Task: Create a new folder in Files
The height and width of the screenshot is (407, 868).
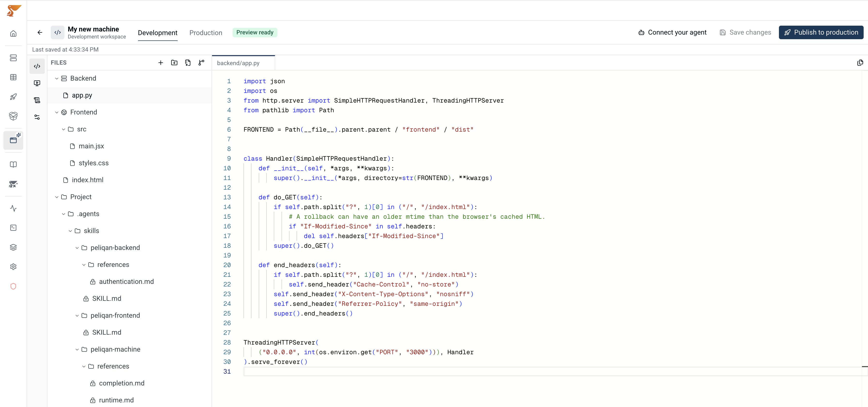Action: tap(174, 63)
